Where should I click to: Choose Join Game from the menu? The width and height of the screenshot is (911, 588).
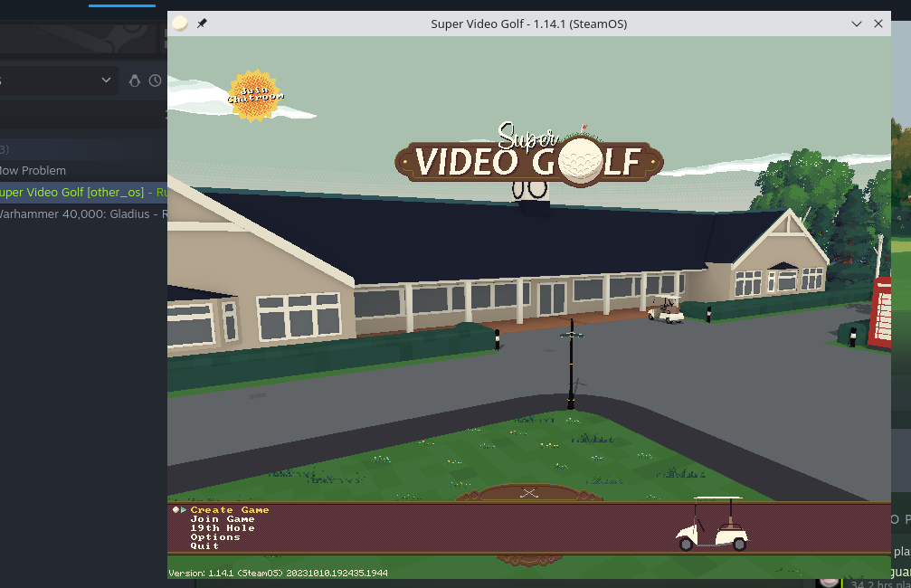pos(223,519)
